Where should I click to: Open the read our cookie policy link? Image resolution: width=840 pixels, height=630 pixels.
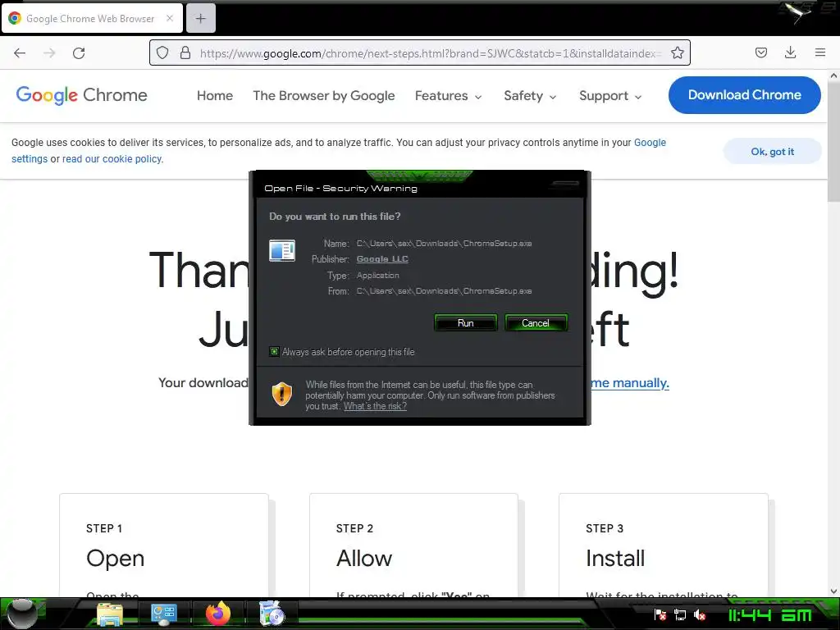(112, 158)
